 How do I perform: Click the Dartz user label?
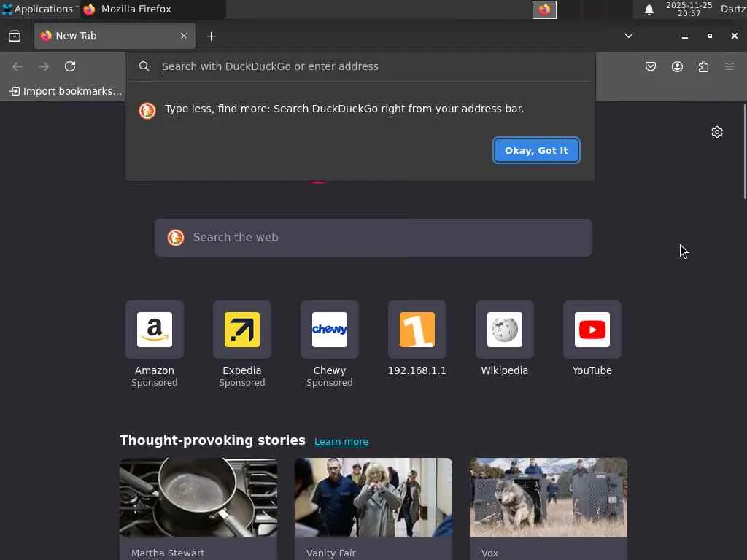pos(733,9)
